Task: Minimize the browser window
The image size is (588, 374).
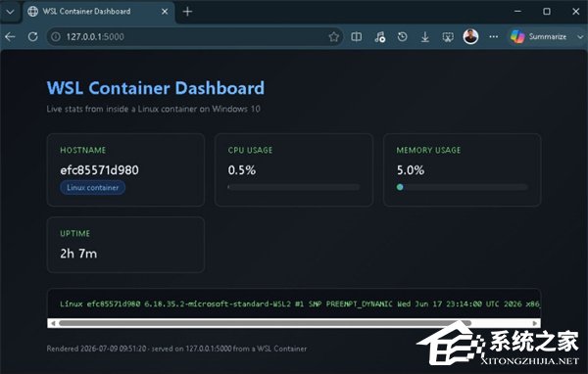Action: pyautogui.click(x=517, y=12)
